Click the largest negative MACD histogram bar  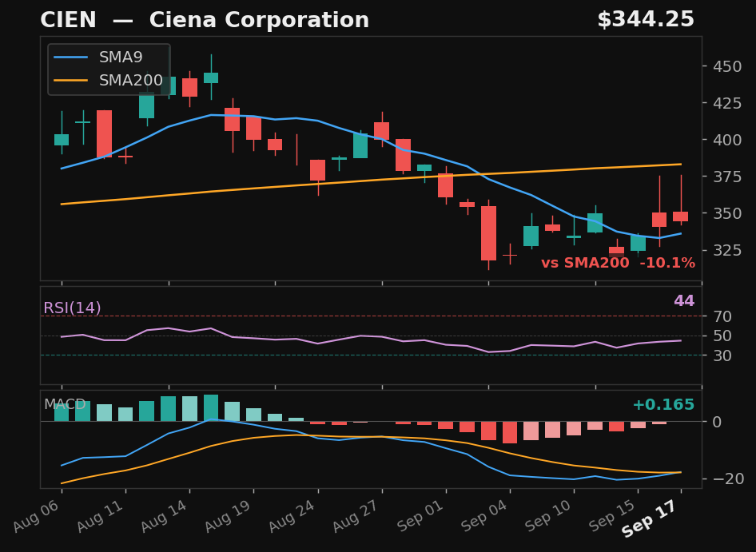pos(510,432)
